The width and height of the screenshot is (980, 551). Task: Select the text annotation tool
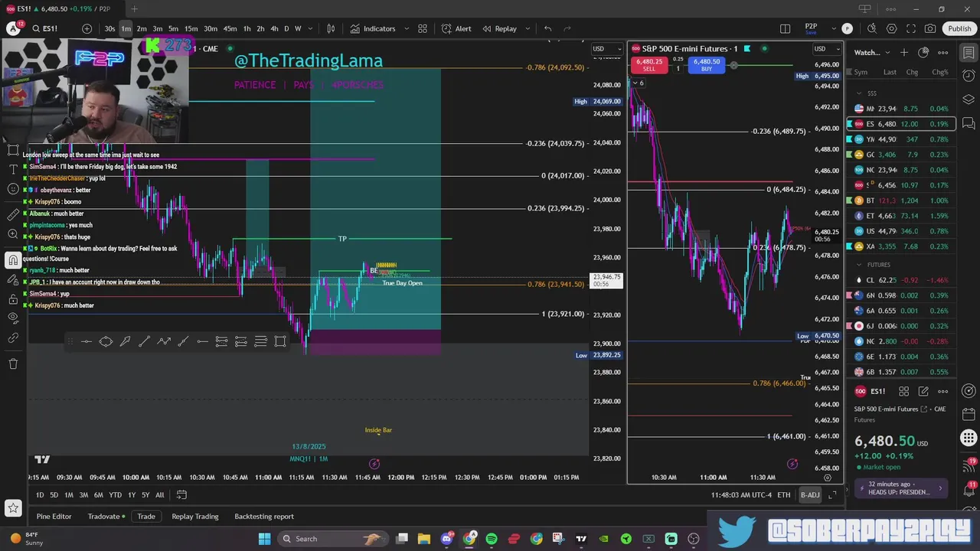[x=13, y=169]
